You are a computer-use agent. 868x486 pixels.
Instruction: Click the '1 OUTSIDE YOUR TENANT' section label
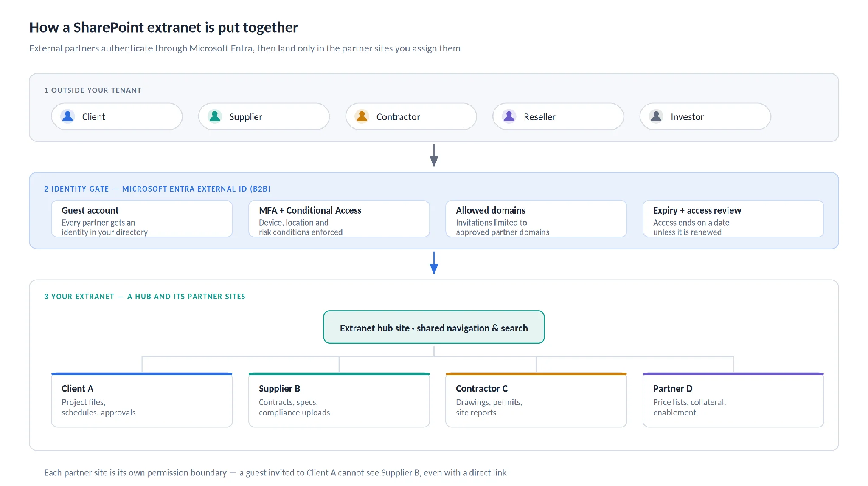click(x=93, y=90)
